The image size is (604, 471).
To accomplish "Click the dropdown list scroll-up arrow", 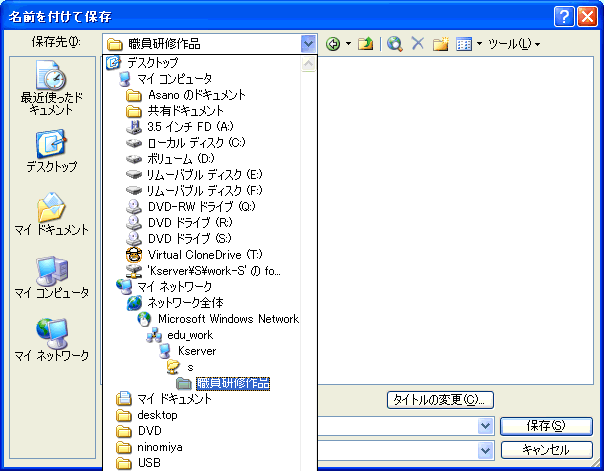I will pos(309,63).
